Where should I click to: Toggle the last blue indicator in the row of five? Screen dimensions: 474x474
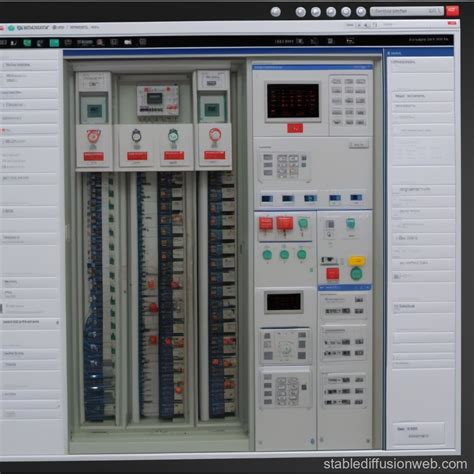356,198
